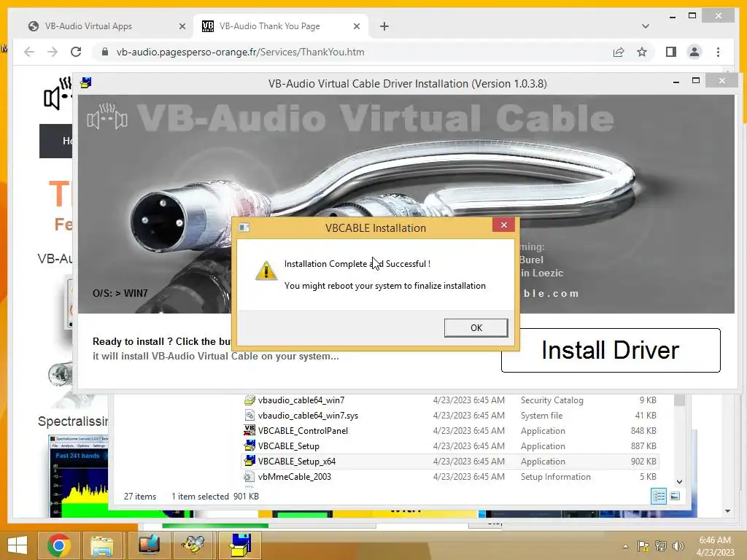Open the network tray icon
Viewport: 747px width, 560px height.
[661, 546]
